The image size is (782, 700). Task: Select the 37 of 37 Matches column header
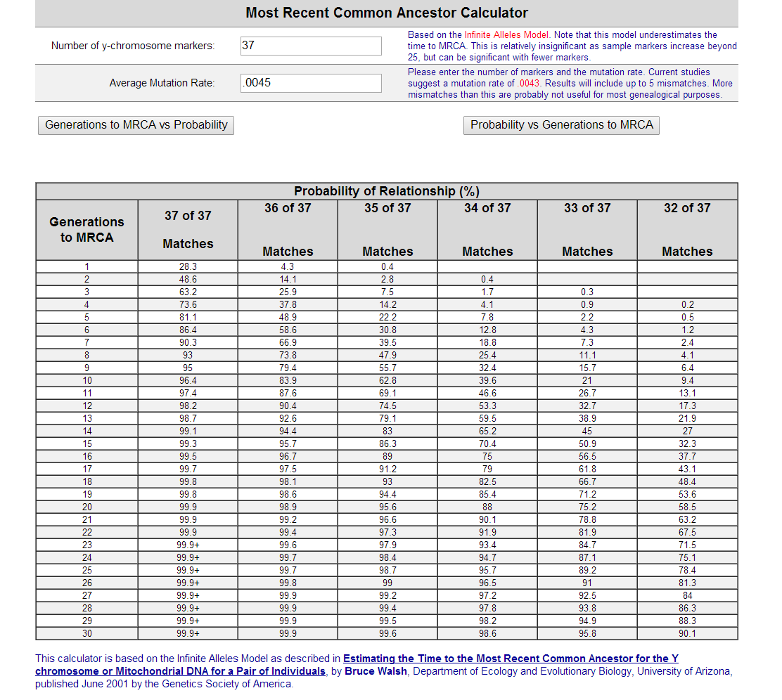(x=188, y=230)
